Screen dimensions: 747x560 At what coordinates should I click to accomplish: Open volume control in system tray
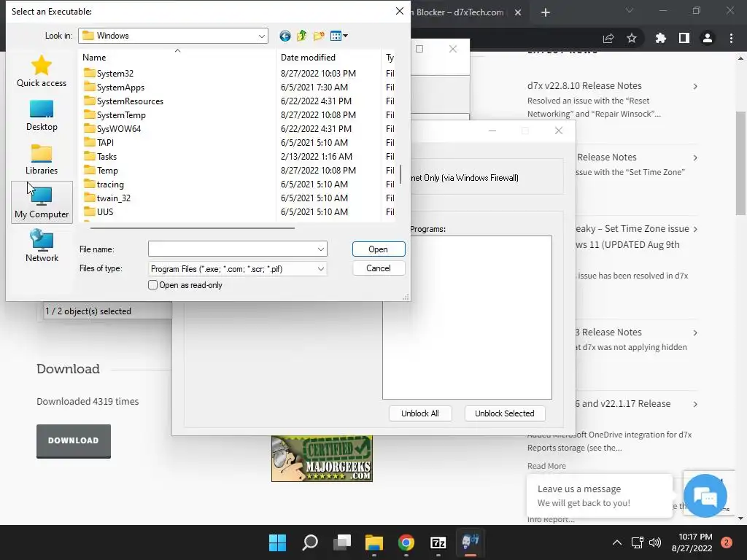(655, 542)
